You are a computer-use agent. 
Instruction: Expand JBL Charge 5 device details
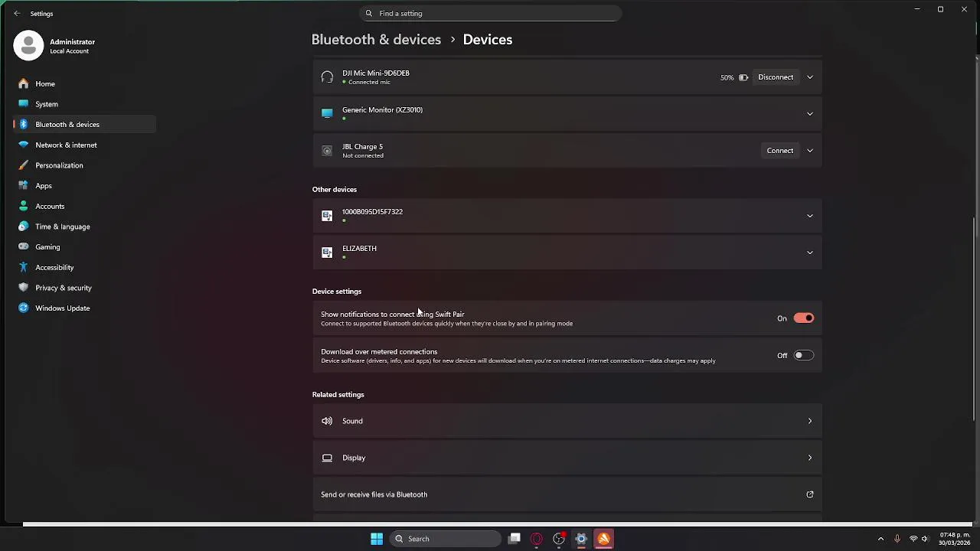(810, 151)
